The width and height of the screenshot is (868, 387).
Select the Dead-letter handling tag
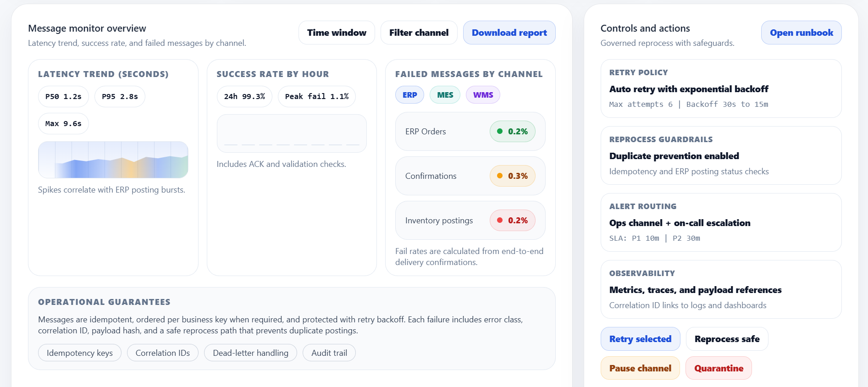250,353
